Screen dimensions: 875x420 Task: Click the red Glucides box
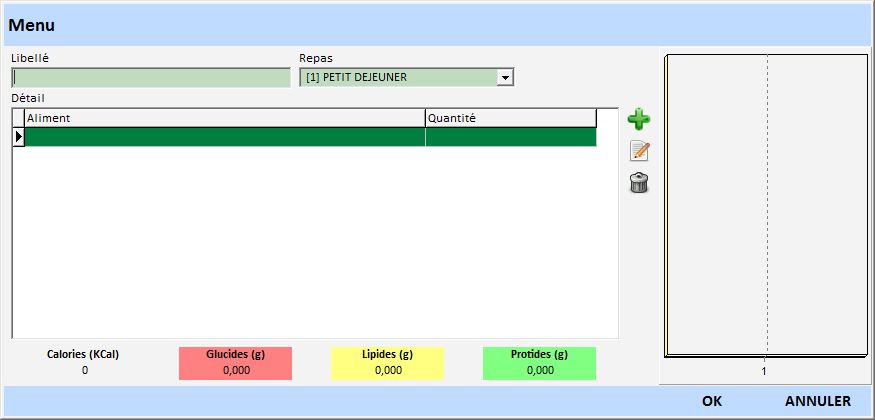tap(235, 363)
